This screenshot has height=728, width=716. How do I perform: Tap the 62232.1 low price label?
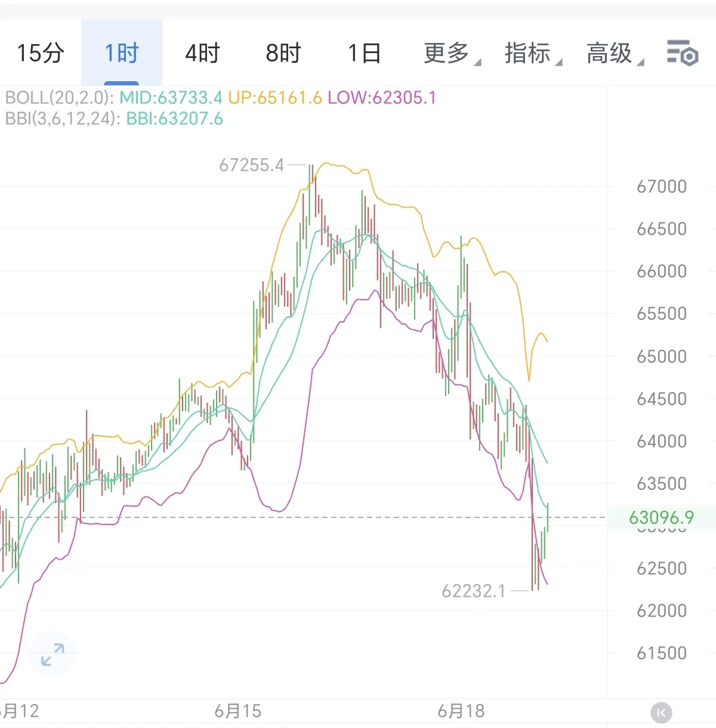point(474,591)
